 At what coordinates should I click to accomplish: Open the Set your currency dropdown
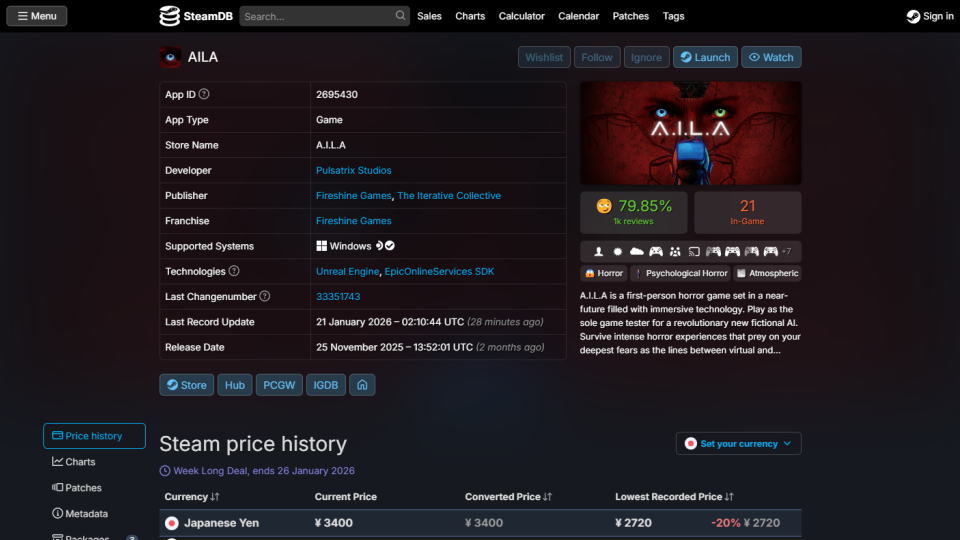coord(738,443)
